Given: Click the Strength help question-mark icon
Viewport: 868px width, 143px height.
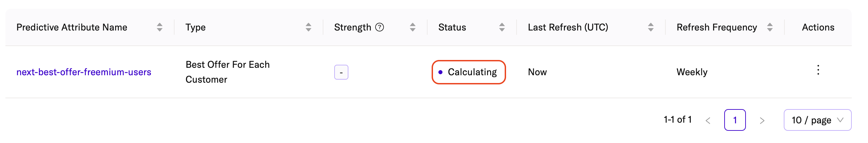Looking at the screenshot, I should [x=380, y=27].
